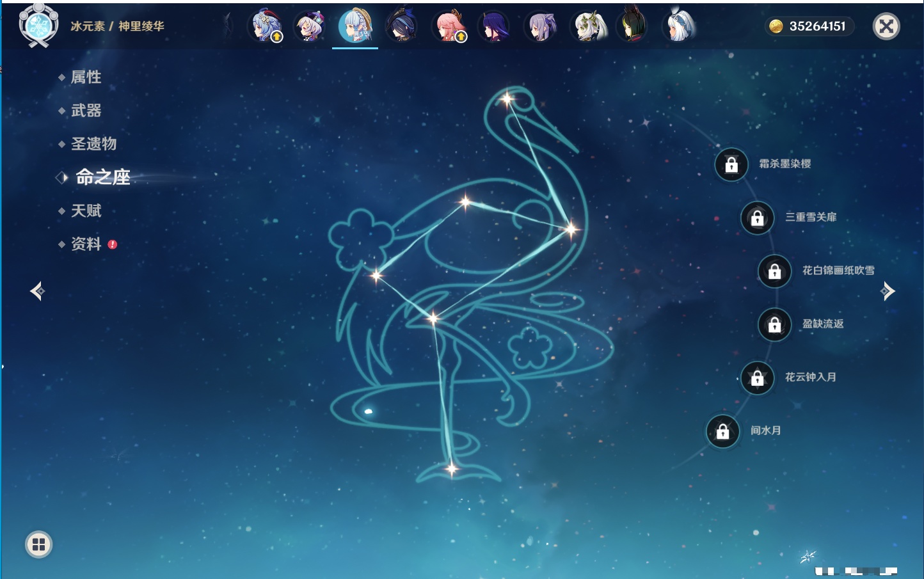The image size is (924, 579).
Task: Select the Keqing character portrait
Action: tap(541, 26)
